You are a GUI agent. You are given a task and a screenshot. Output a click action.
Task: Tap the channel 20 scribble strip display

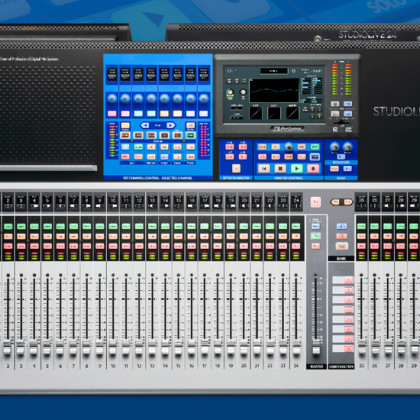[244, 202]
